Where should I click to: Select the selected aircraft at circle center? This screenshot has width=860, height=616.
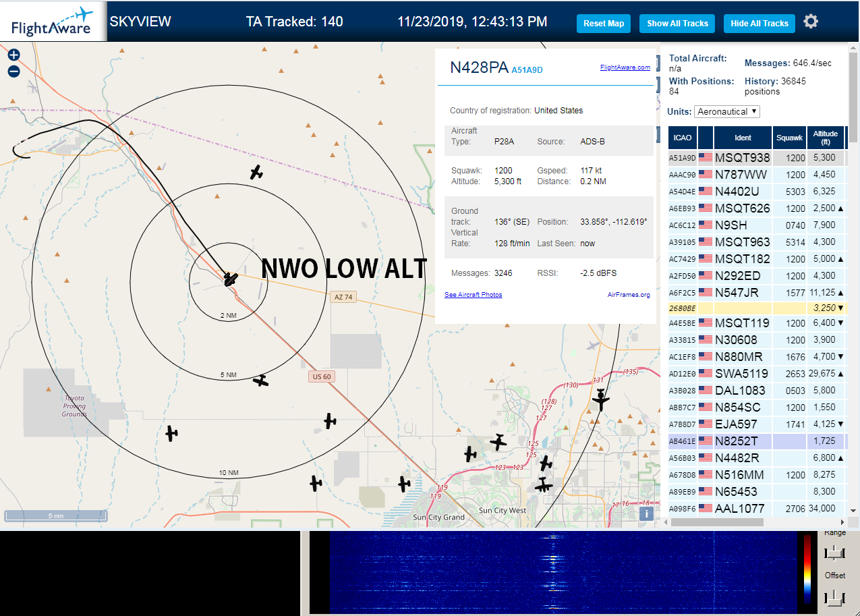click(x=231, y=279)
